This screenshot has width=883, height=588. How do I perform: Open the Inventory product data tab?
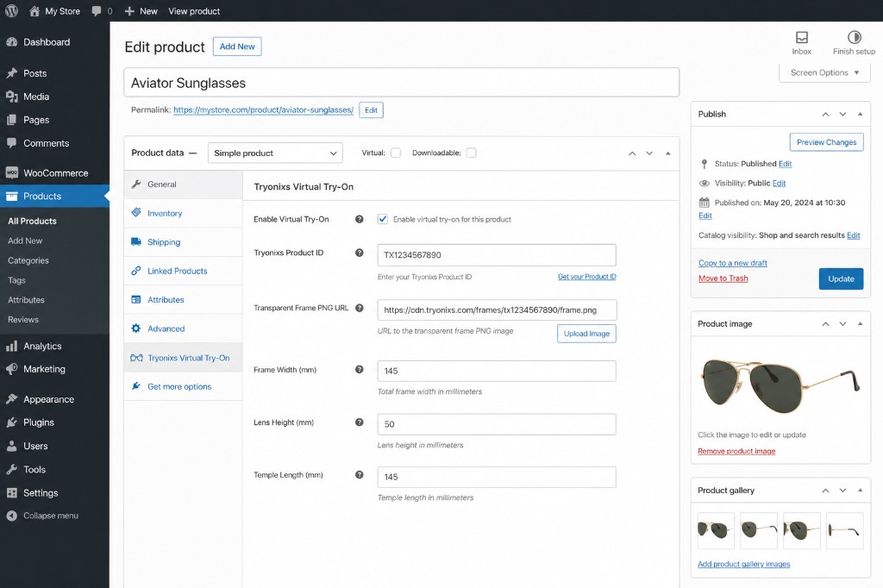coord(183,213)
